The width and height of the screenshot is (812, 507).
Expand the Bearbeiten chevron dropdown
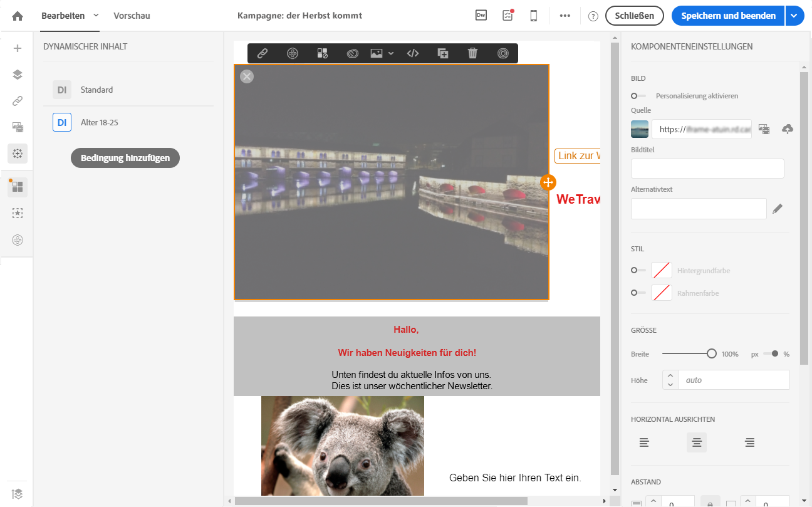96,15
